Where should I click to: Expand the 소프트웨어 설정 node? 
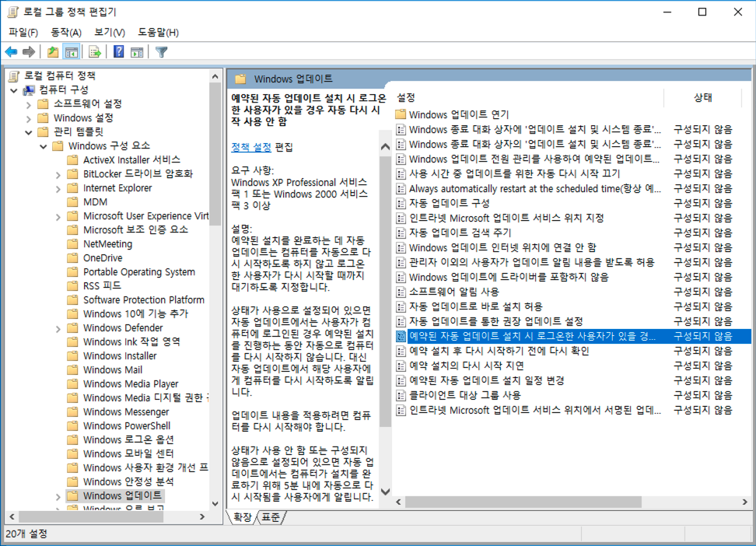point(29,104)
